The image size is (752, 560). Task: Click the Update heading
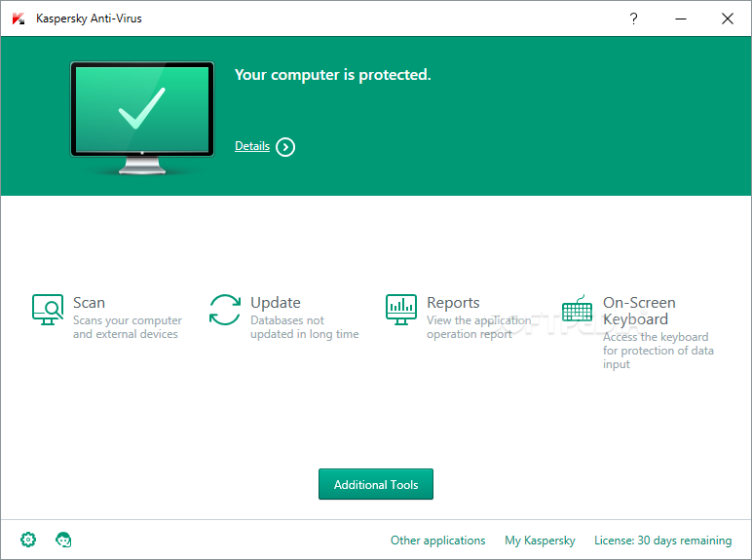(x=276, y=303)
